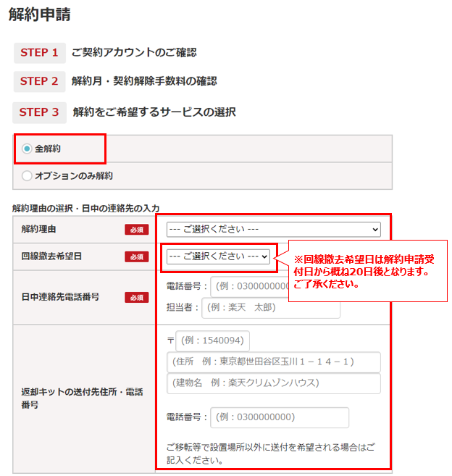Click the ご契約アカウントのご確認 step title
The width and height of the screenshot is (452, 476).
134,53
